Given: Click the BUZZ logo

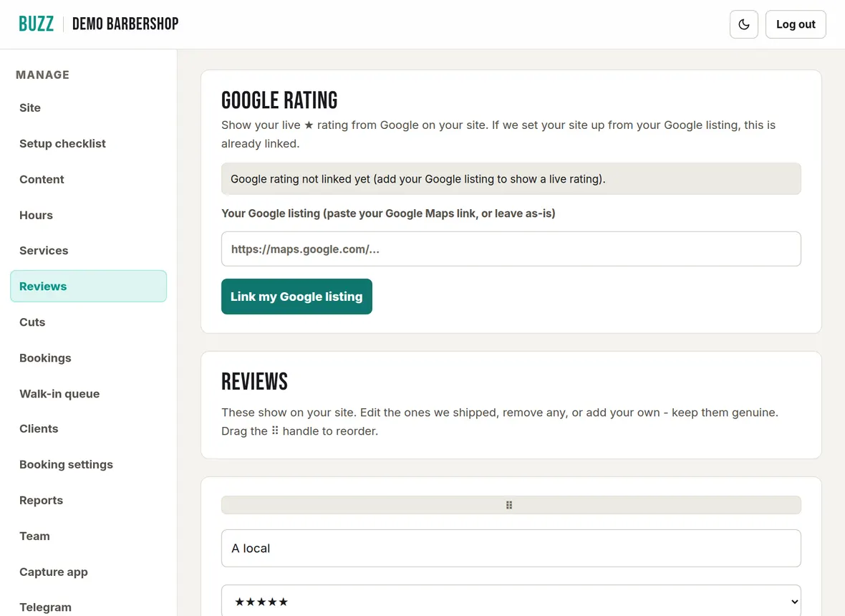Looking at the screenshot, I should click(x=36, y=24).
